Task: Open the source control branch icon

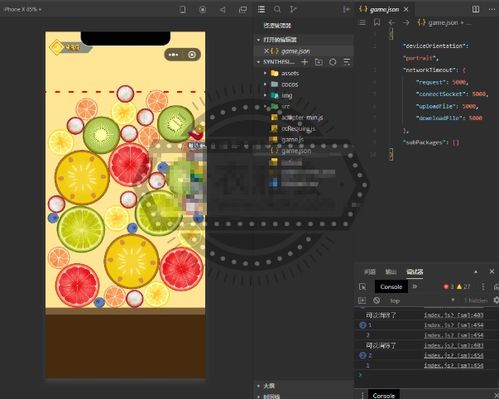Action: click(x=293, y=9)
